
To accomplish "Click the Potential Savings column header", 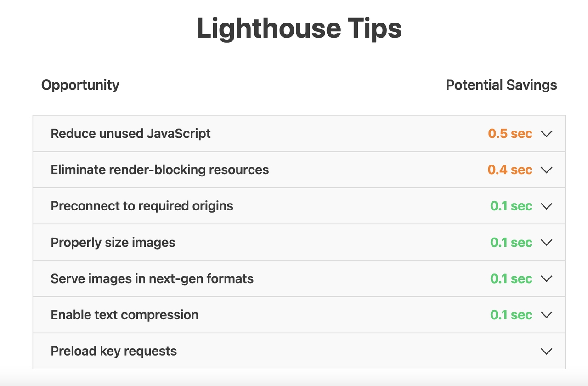I will [501, 85].
